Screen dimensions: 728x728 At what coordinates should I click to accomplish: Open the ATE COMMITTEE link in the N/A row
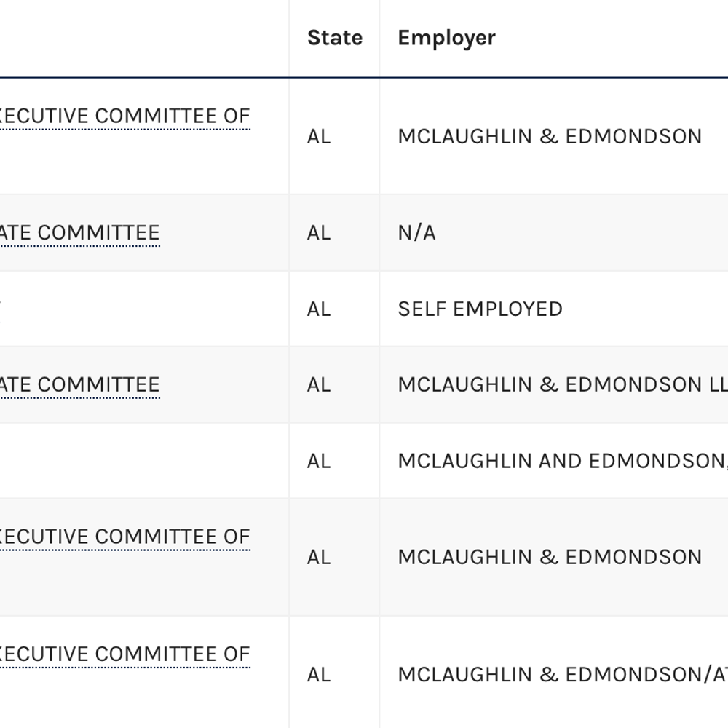[x=80, y=233]
